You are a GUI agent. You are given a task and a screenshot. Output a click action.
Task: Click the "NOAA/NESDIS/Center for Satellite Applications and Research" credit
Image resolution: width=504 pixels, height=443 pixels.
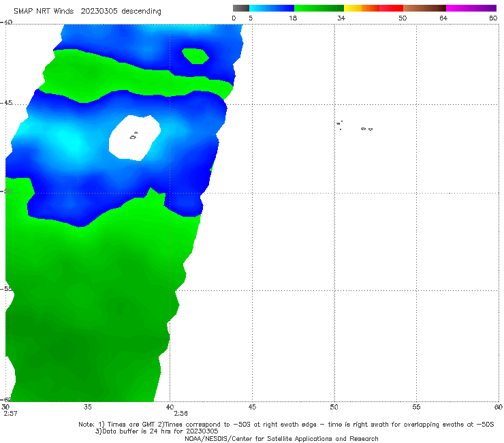pyautogui.click(x=281, y=439)
